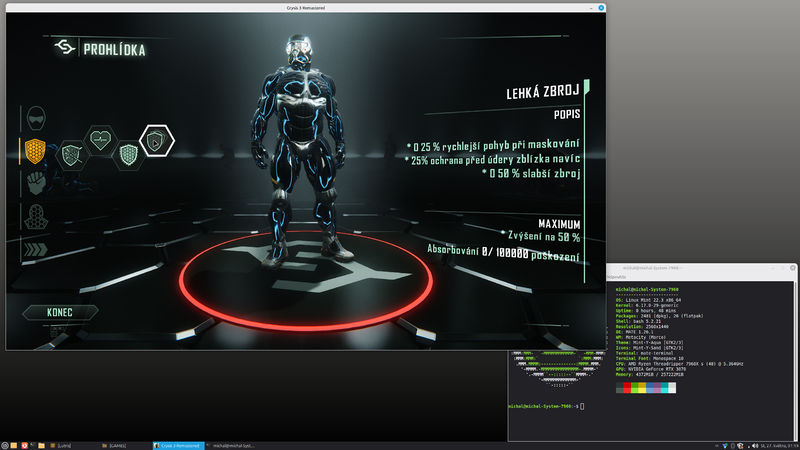This screenshot has width=800, height=450.
Task: Click the red swatch in terminal palette
Action: pyautogui.click(x=627, y=388)
